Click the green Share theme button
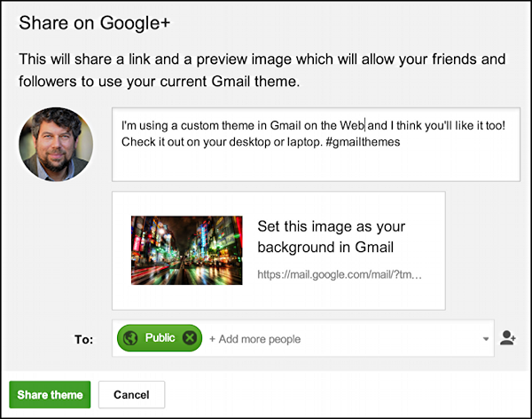The width and height of the screenshot is (532, 419). [50, 394]
